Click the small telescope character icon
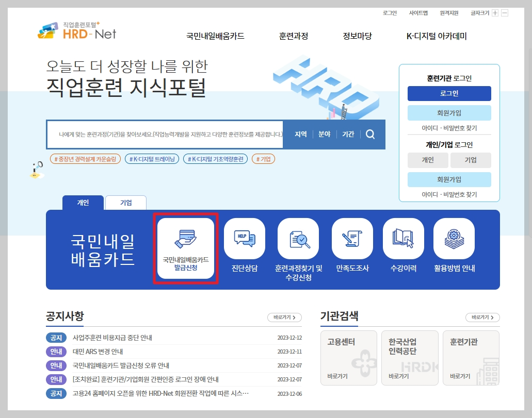532x418 pixels. 36,170
